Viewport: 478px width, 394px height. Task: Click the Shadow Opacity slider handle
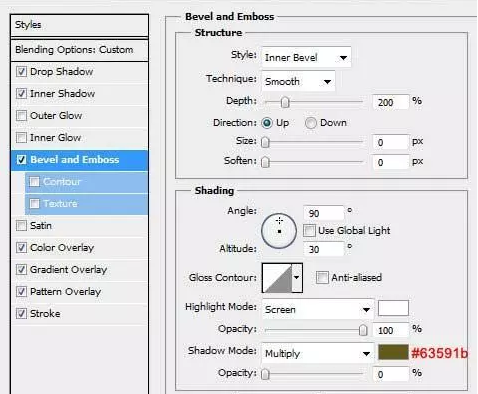point(265,374)
